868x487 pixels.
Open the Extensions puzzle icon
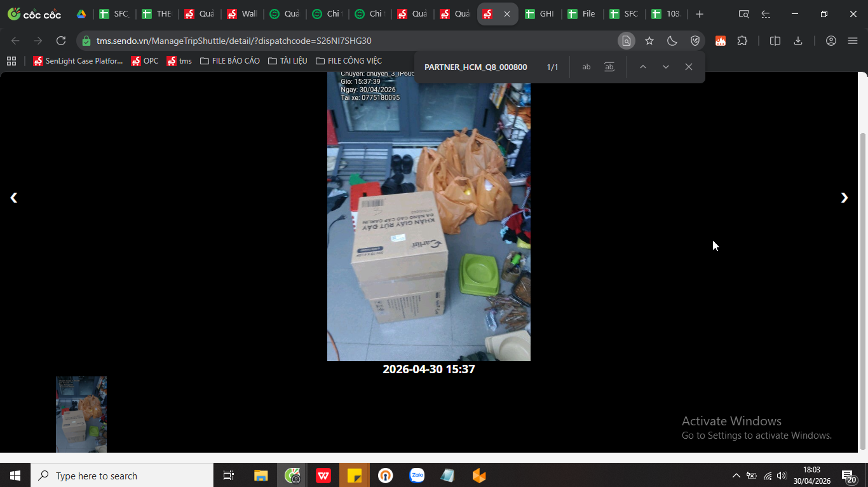(742, 41)
